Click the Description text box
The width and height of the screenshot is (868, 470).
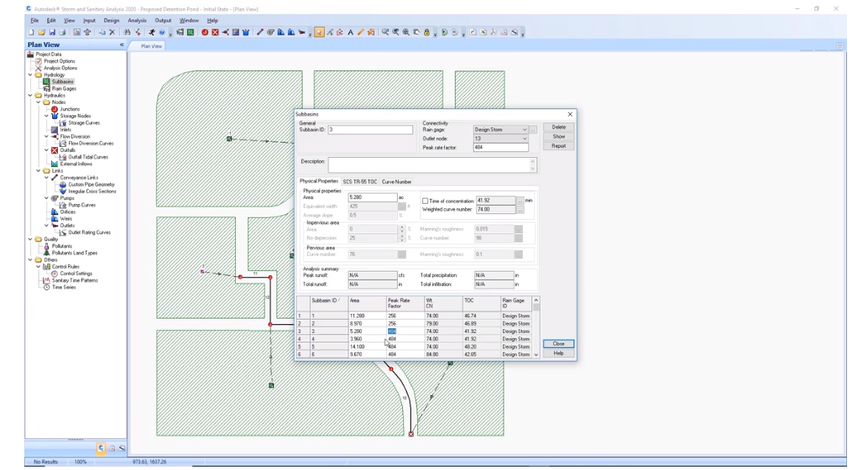click(431, 164)
